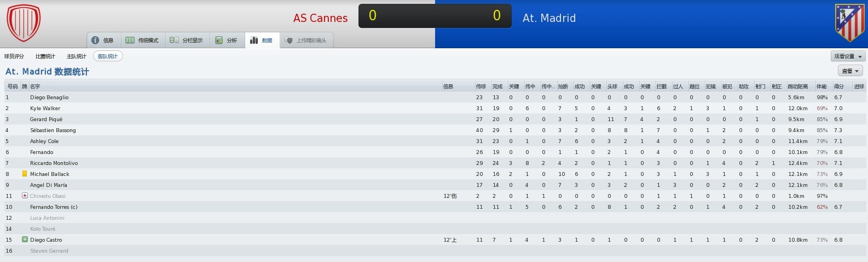Screen dimensions: 868x262
Task: Click the 上传精彩镜头 upload highlights icon
Action: point(289,40)
